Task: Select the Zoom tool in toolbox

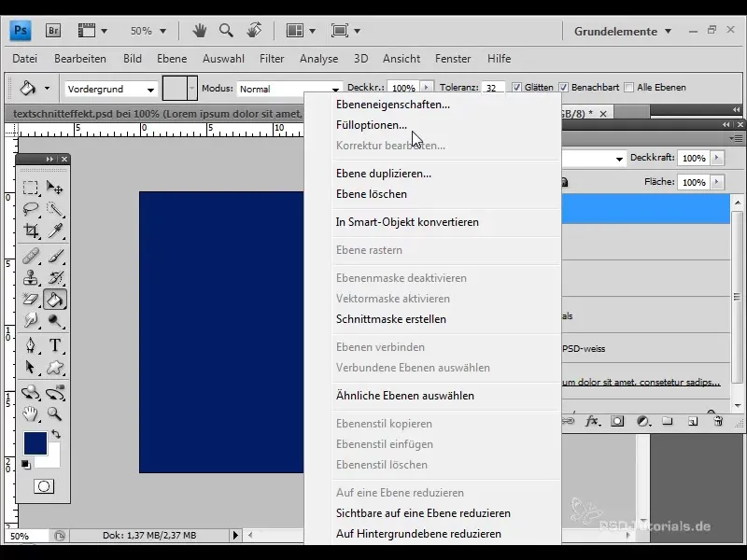Action: tap(55, 413)
